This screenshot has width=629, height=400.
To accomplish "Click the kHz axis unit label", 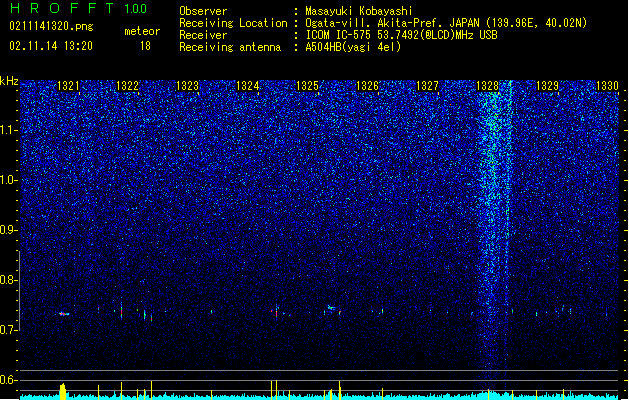I will pyautogui.click(x=9, y=81).
